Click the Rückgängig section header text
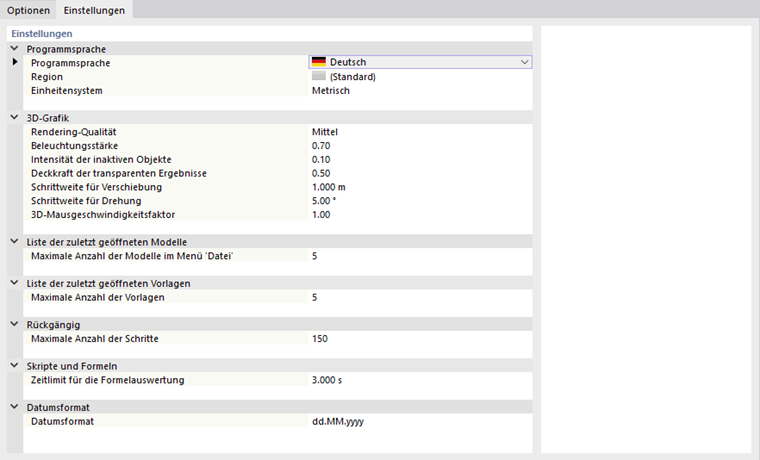This screenshot has width=760, height=460. (53, 325)
